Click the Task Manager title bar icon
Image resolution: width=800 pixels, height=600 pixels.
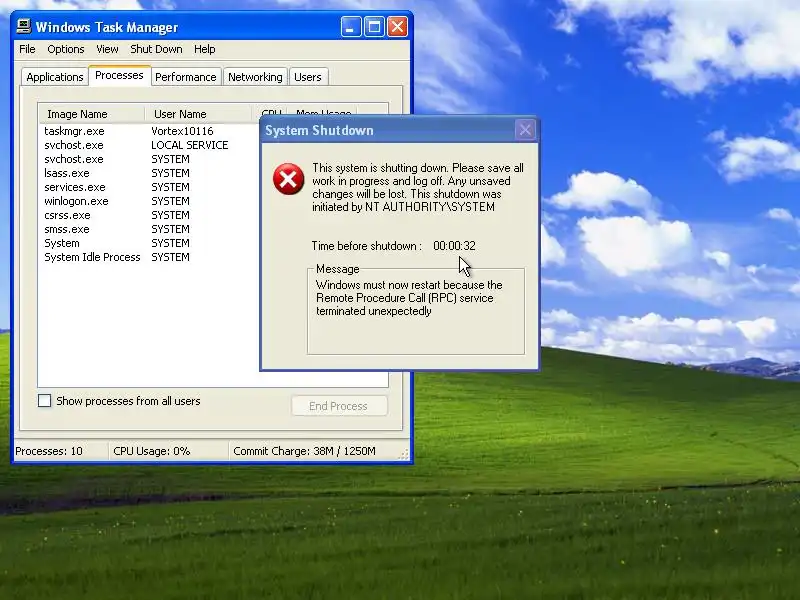pos(23,26)
